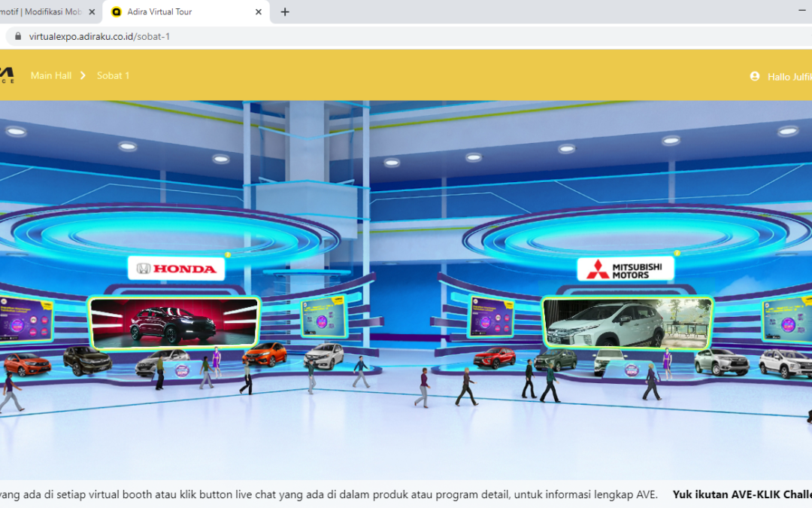Click the lock icon in address bar
This screenshot has width=812, height=508.
pyautogui.click(x=18, y=36)
